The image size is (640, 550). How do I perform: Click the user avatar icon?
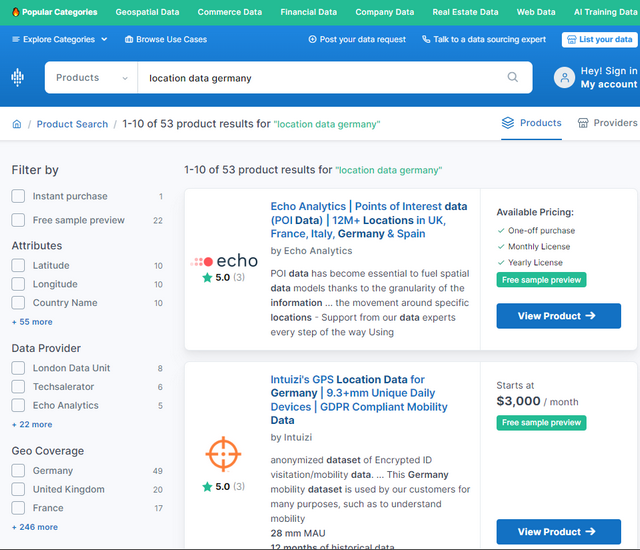click(564, 78)
